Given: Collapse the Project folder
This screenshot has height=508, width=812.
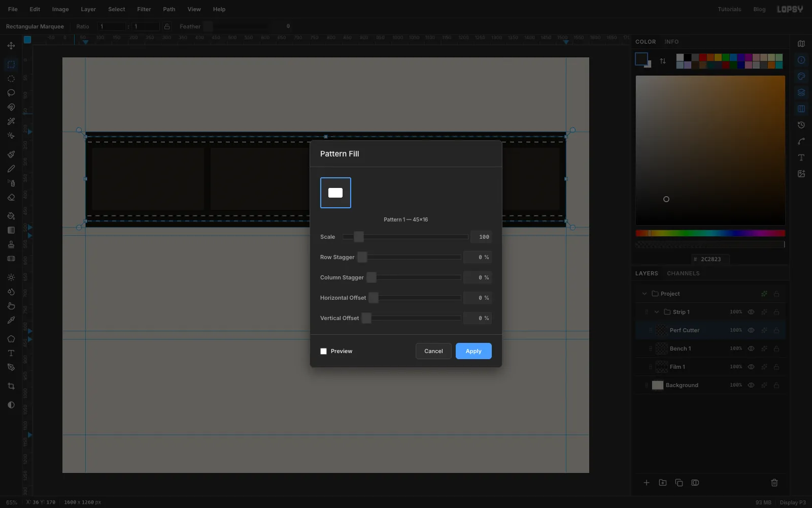Looking at the screenshot, I should (645, 294).
